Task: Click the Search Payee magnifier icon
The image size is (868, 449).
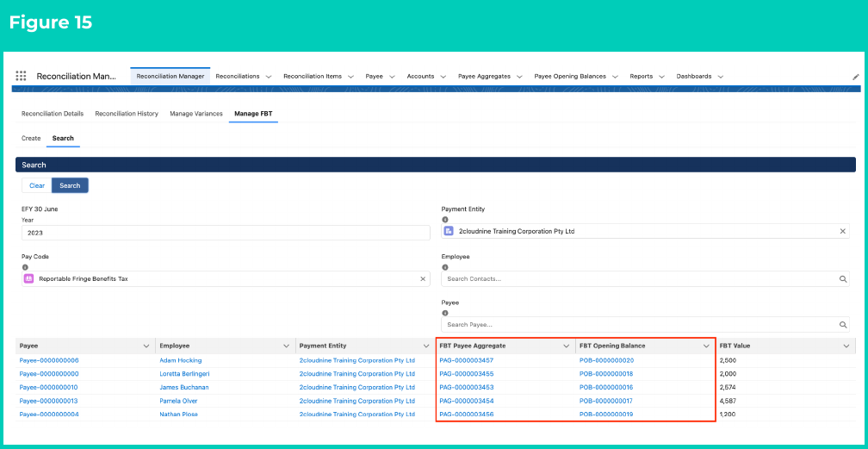Action: (843, 325)
